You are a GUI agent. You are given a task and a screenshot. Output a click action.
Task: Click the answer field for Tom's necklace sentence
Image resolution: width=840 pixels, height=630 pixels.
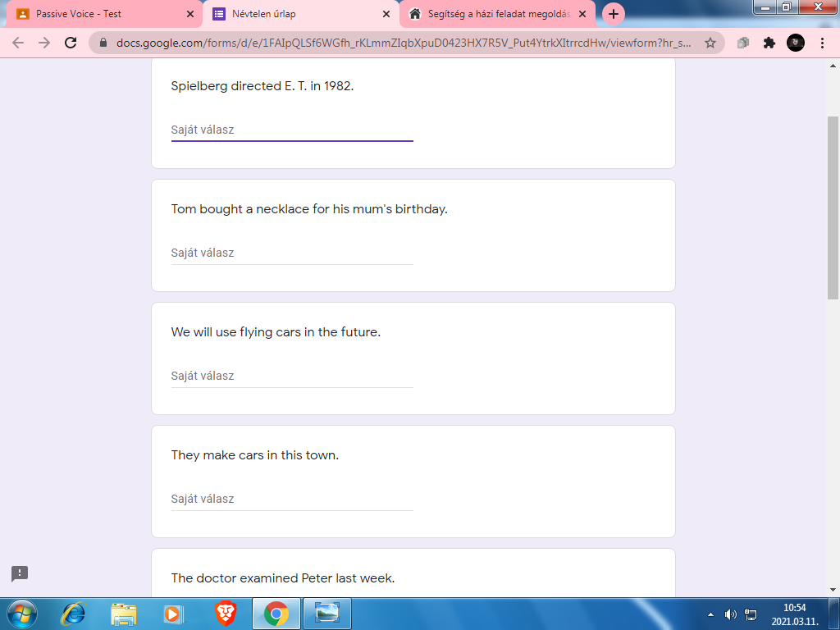(291, 253)
